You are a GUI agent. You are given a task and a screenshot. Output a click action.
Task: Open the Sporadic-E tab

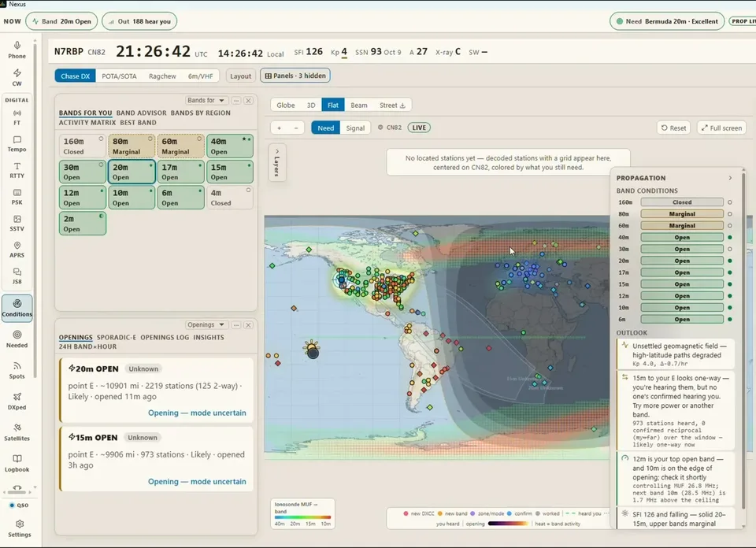(x=117, y=337)
